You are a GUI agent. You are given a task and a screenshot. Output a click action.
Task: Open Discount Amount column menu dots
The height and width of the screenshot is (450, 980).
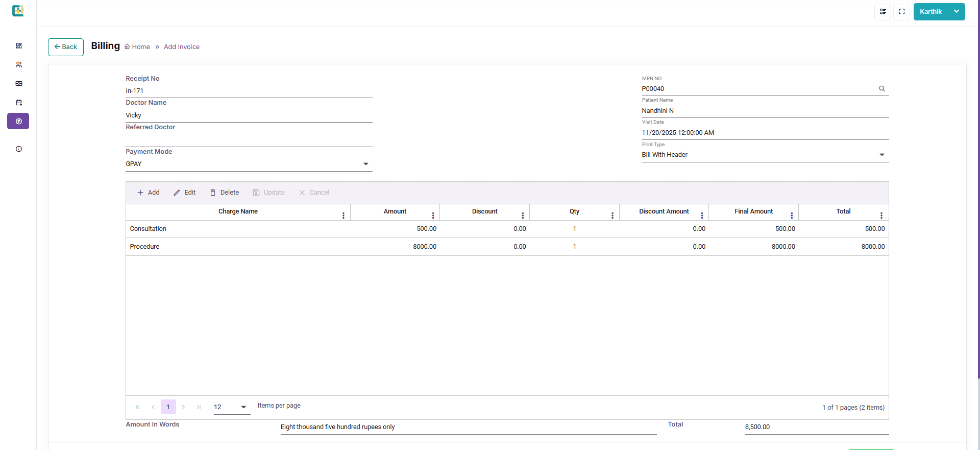[702, 216]
